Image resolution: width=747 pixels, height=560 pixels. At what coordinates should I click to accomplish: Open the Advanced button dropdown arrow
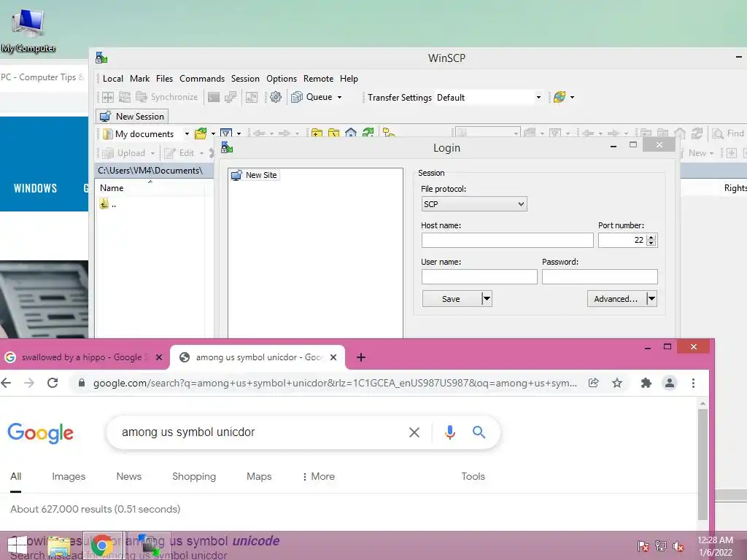click(x=651, y=298)
